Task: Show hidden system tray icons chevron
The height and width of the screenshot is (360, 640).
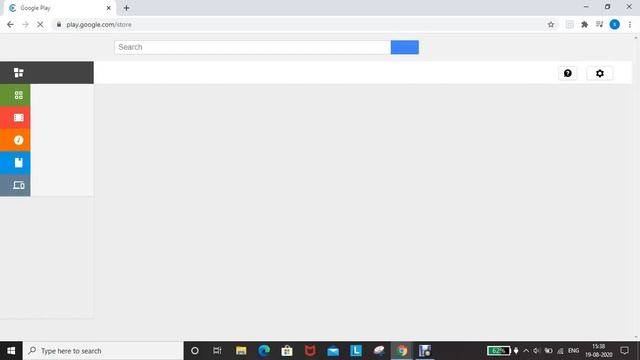Action: coord(526,351)
